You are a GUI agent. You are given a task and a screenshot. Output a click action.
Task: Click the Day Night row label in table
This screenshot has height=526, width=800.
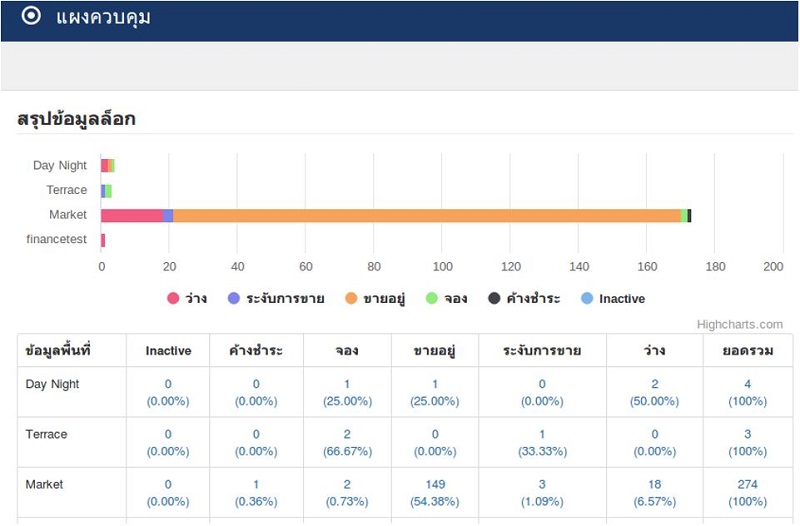coord(52,384)
